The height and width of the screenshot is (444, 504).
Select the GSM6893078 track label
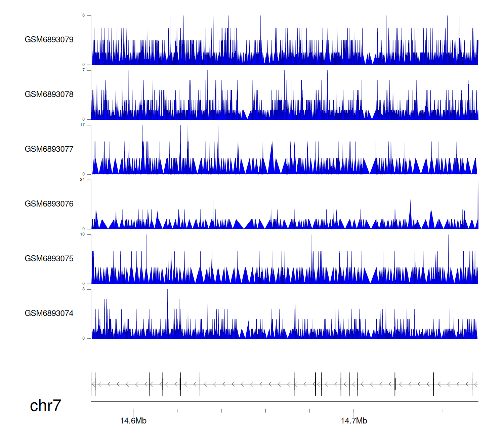[x=49, y=95]
